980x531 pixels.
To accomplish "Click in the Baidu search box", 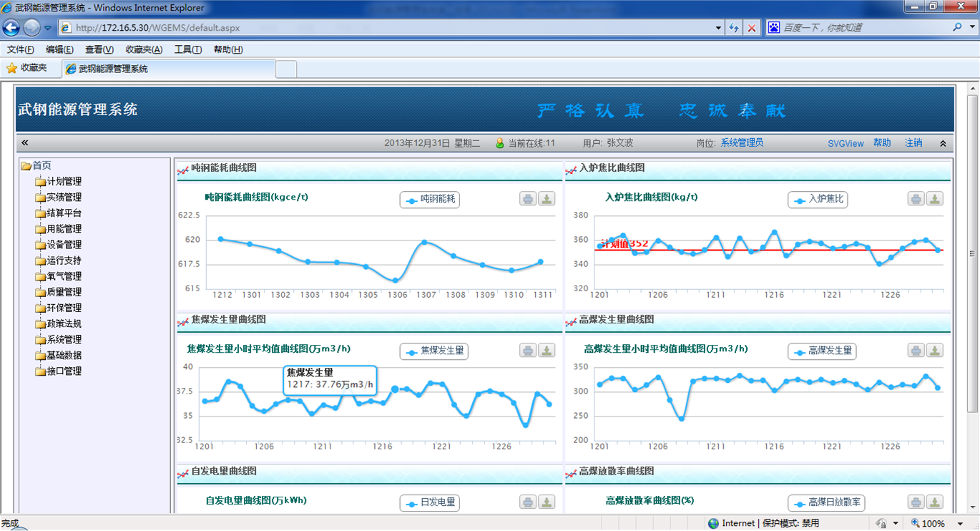I will [x=866, y=27].
